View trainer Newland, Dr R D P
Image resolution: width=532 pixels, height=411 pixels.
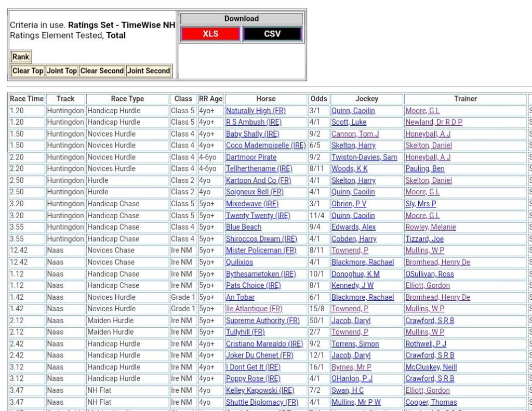click(433, 122)
